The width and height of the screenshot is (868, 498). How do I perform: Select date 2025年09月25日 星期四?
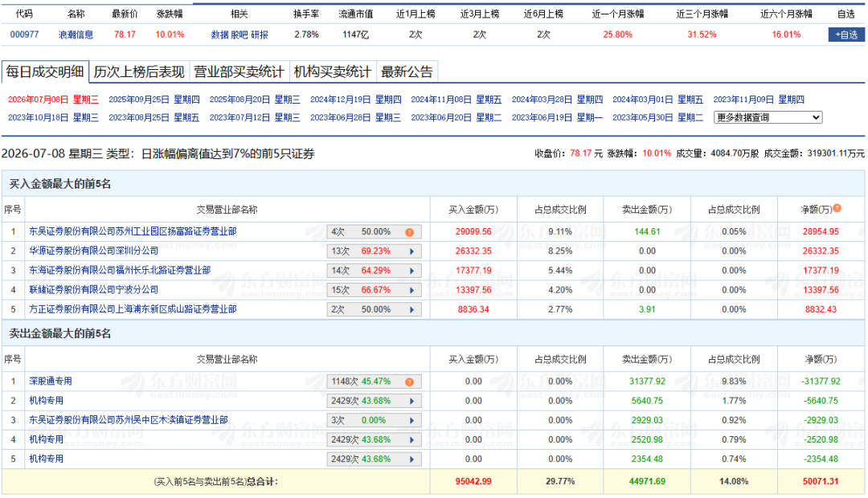point(154,100)
